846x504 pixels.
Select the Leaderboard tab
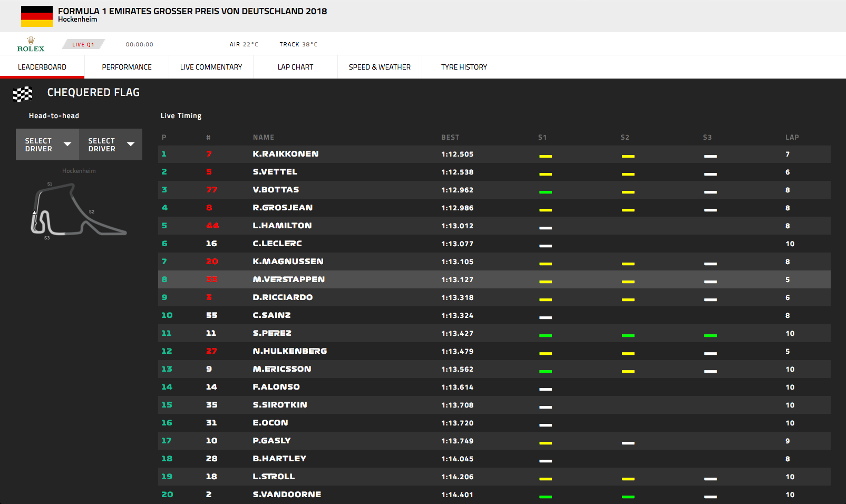coord(42,67)
